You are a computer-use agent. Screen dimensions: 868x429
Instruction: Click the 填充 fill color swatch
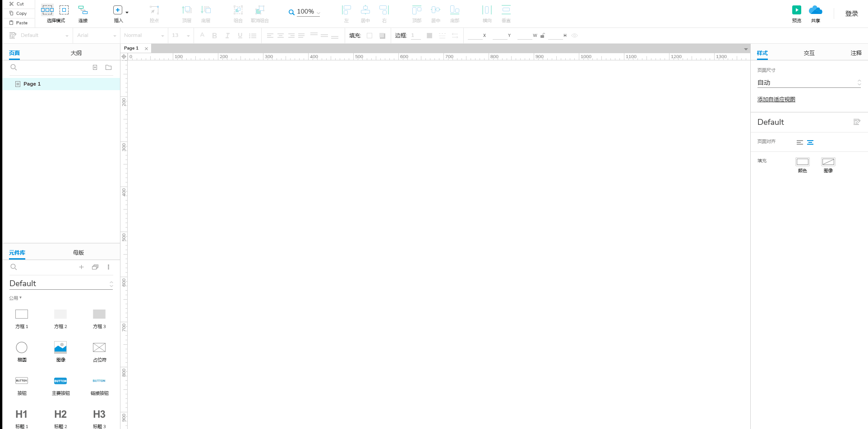(369, 36)
